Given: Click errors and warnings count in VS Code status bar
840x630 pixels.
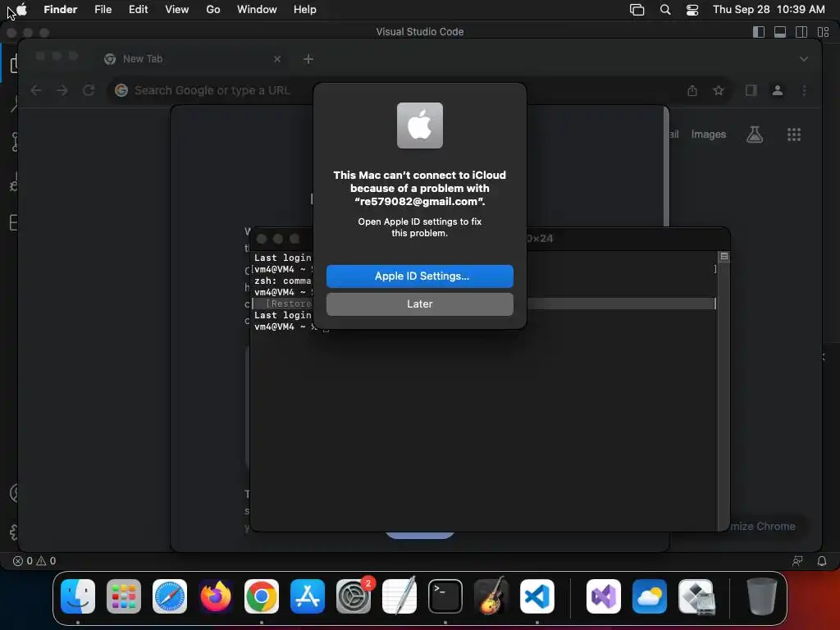Looking at the screenshot, I should 34,561.
